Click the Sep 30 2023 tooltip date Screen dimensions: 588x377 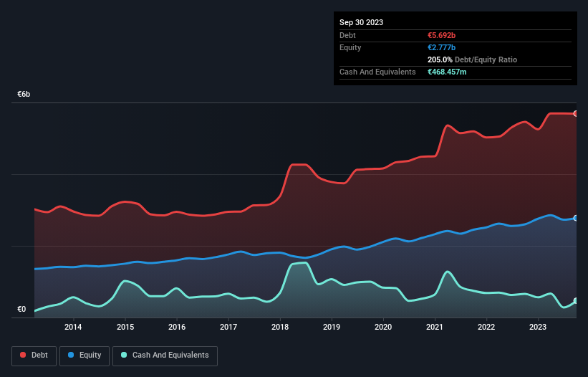click(x=361, y=22)
